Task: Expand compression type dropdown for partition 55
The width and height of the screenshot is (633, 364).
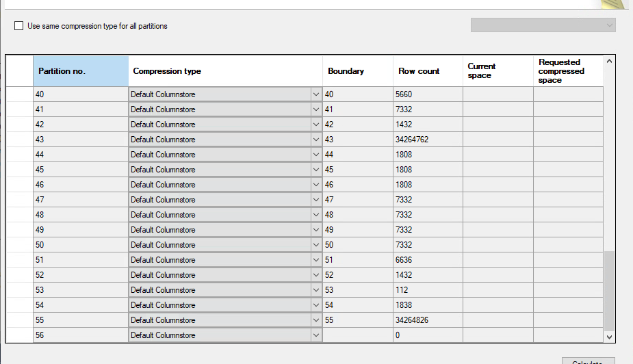Action: click(x=315, y=320)
